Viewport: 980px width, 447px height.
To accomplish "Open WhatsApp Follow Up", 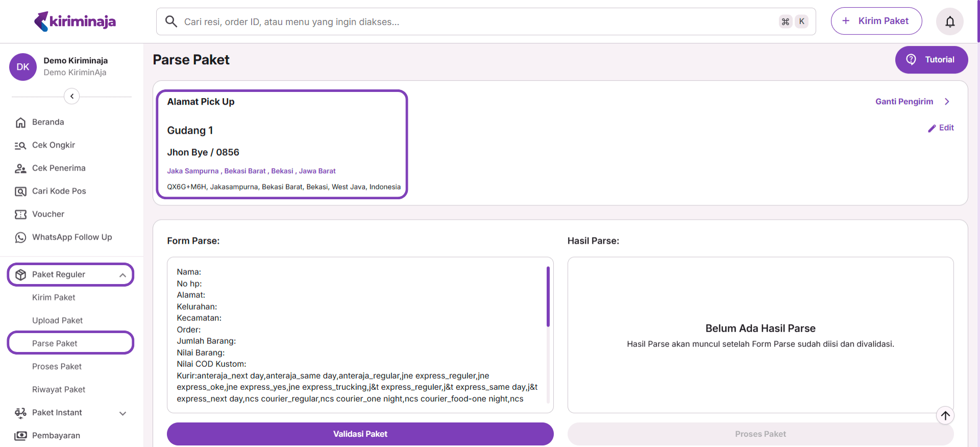I will pos(71,237).
